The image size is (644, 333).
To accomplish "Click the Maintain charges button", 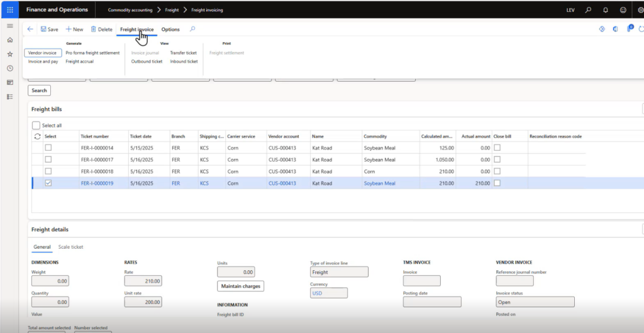I will (x=241, y=287).
